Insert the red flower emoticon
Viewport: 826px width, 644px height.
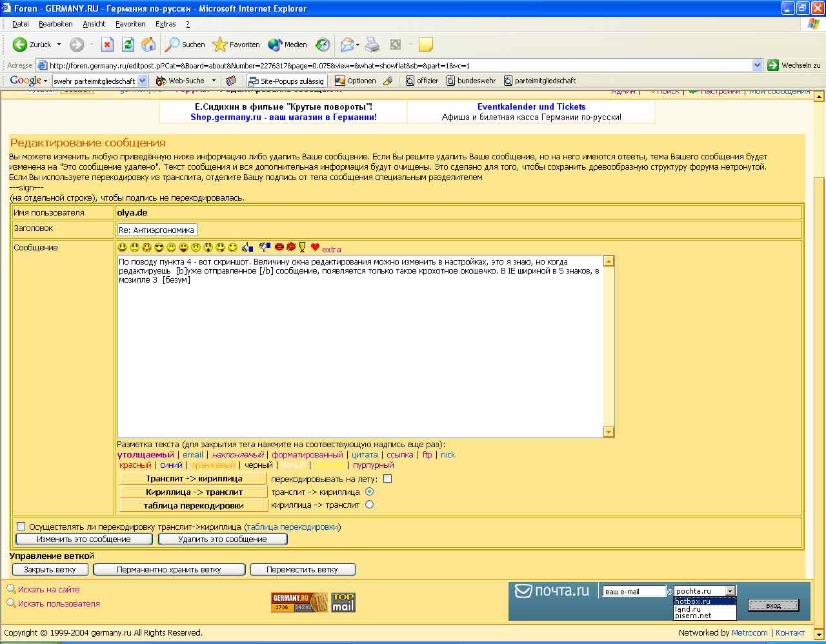click(x=291, y=247)
